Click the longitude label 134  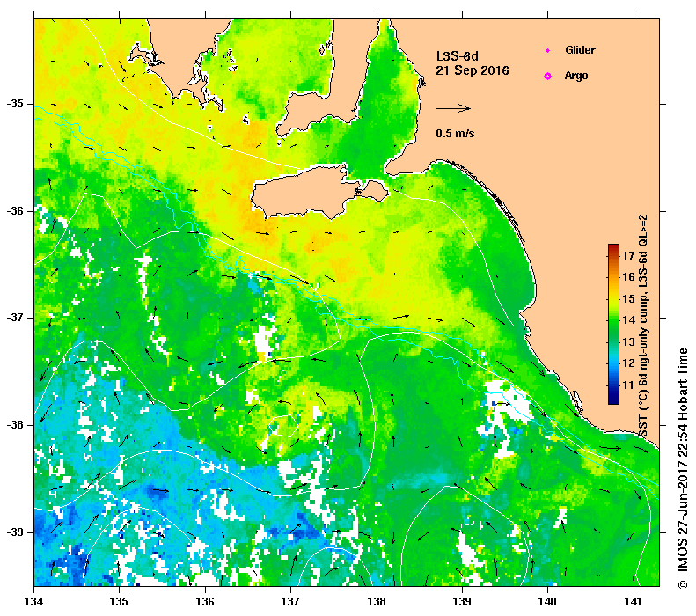pos(33,602)
